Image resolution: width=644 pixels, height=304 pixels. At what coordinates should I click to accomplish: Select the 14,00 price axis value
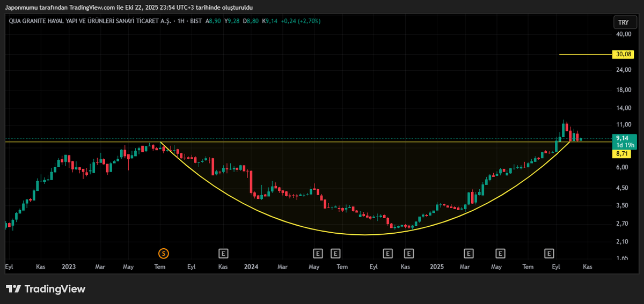coord(624,108)
